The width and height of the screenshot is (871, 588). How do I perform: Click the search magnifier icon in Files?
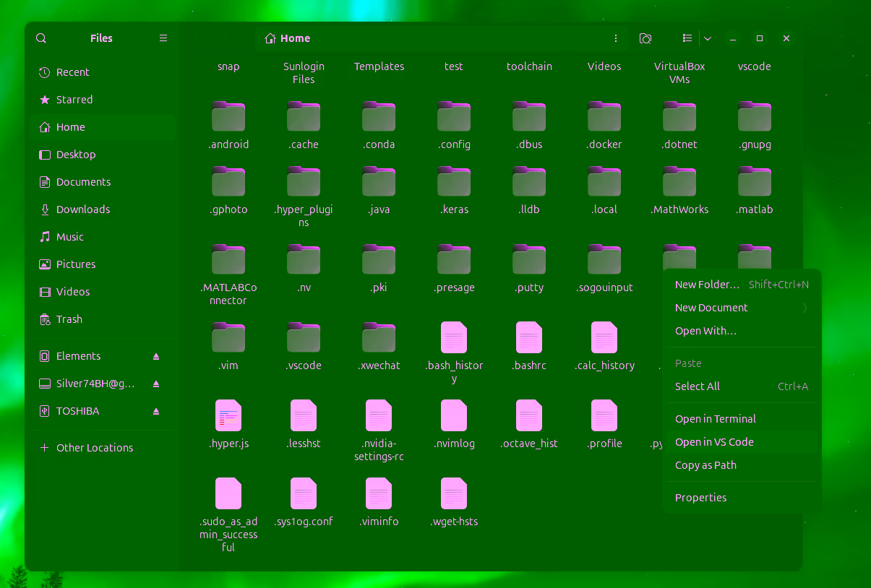click(x=41, y=38)
